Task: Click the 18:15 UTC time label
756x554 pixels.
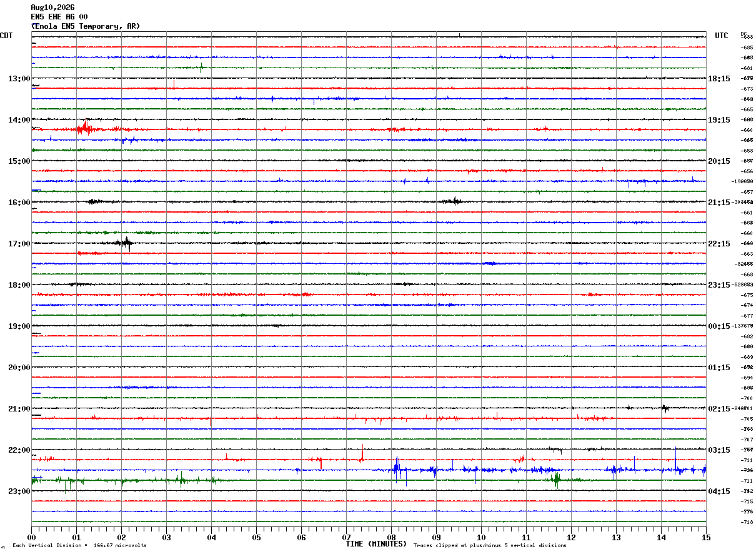Action: 719,79
